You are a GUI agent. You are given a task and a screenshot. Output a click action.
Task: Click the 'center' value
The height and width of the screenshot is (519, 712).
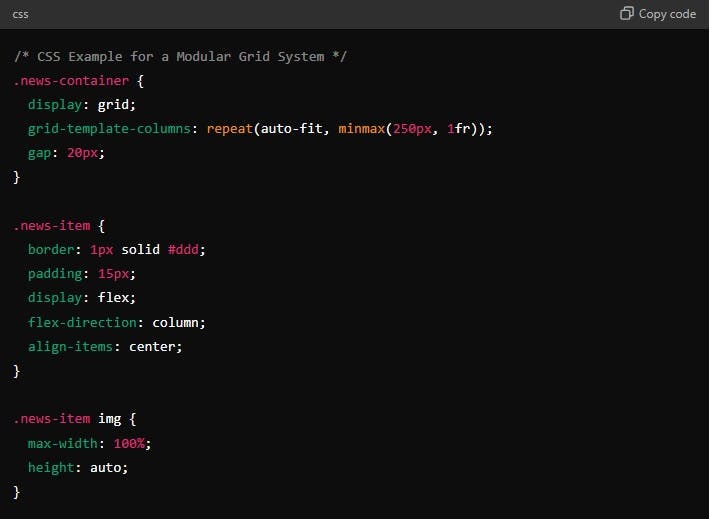(x=152, y=346)
